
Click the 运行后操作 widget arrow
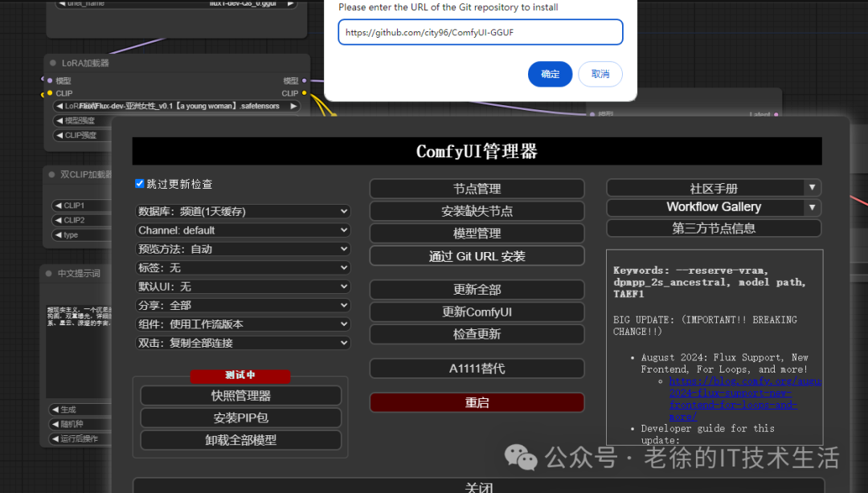pyautogui.click(x=55, y=438)
